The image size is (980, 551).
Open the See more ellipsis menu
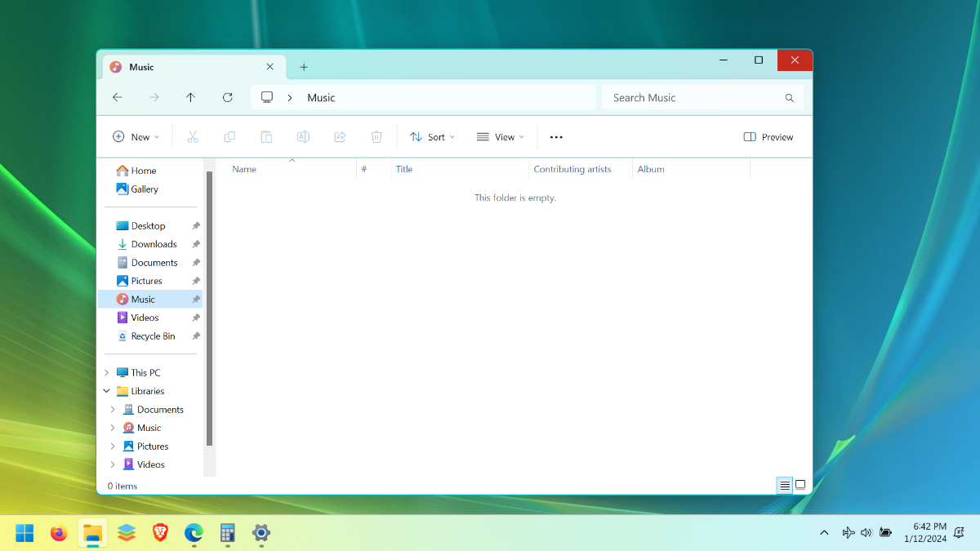click(556, 137)
